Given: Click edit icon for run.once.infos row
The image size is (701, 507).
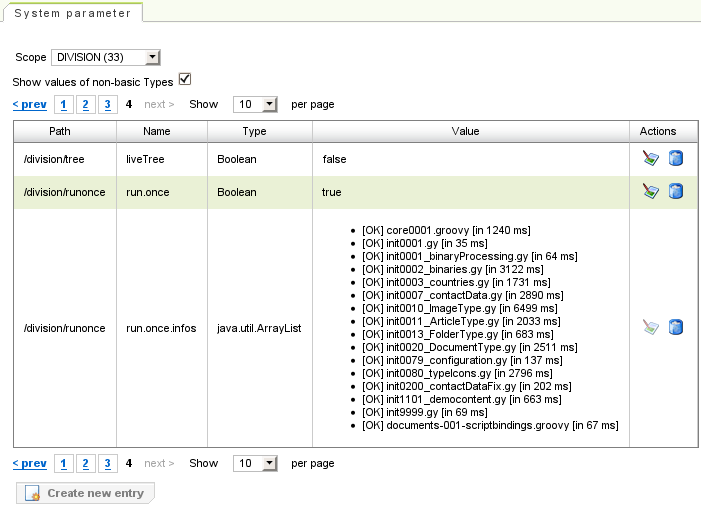Looking at the screenshot, I should pyautogui.click(x=651, y=327).
